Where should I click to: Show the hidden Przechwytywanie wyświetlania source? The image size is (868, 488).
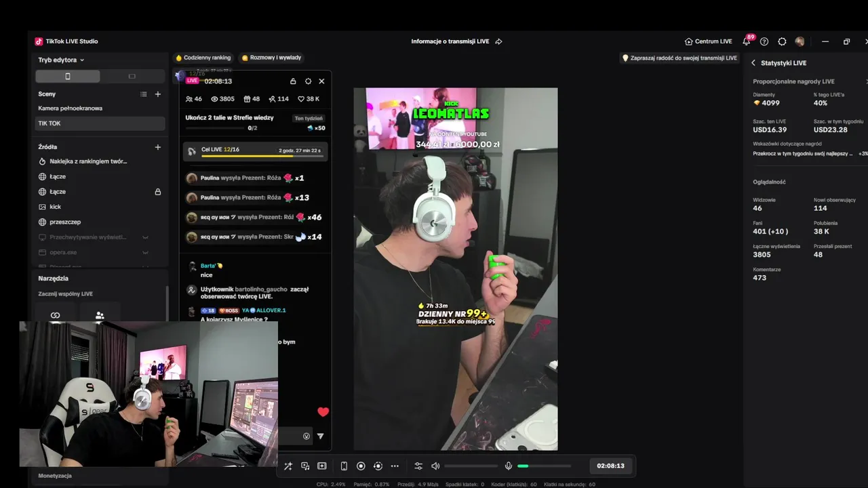[x=145, y=237]
